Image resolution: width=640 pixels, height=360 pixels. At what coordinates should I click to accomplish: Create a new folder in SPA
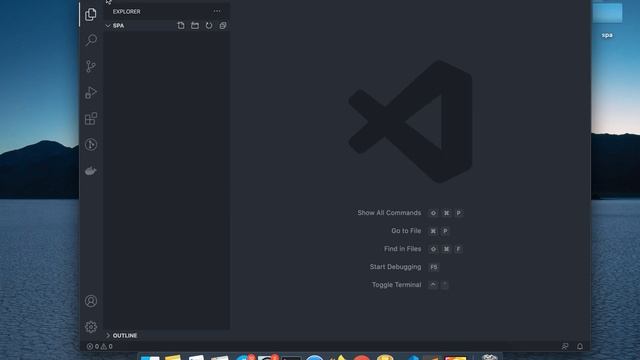click(195, 25)
